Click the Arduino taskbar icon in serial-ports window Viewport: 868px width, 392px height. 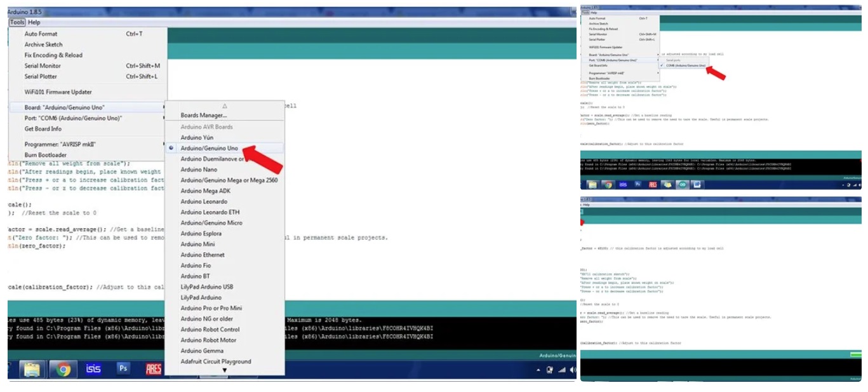[x=683, y=184]
